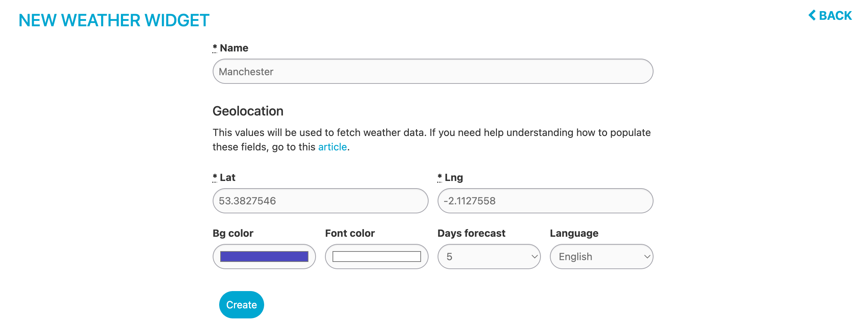
Task: Click the NEW WEATHER WIDGET heading
Action: tap(114, 20)
